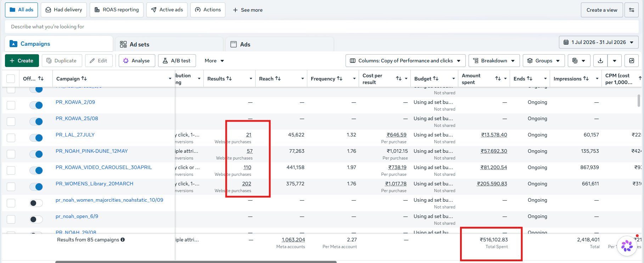Image resolution: width=644 pixels, height=263 pixels.
Task: Open the charts panel icon
Action: pos(632,61)
